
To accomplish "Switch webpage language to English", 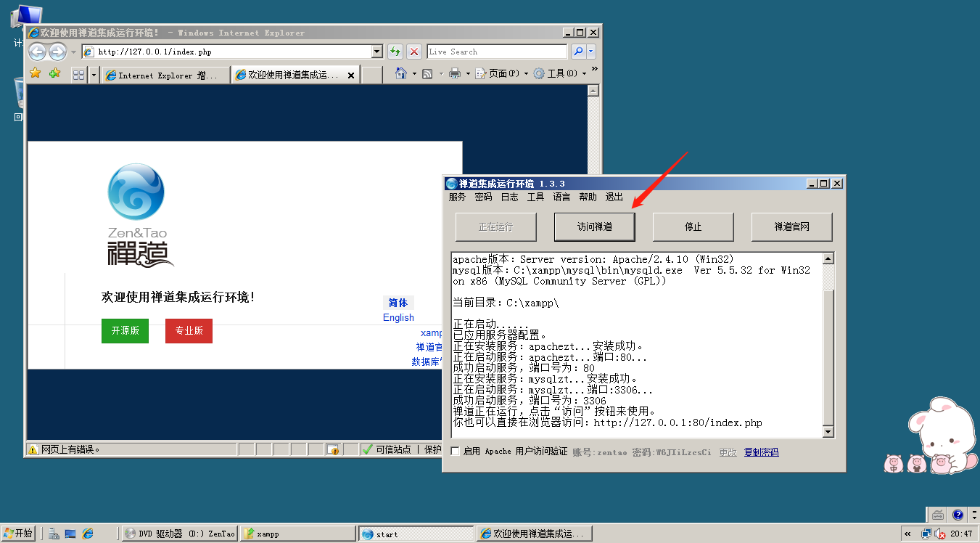I will [x=398, y=317].
